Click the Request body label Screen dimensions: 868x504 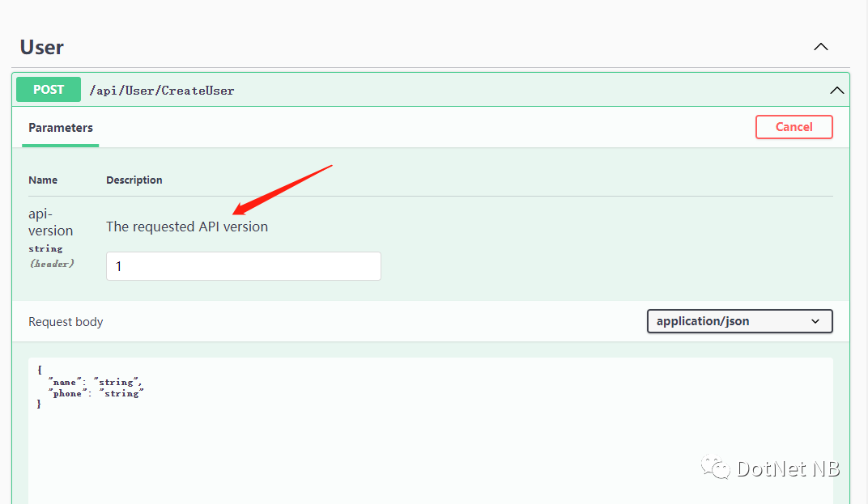pyautogui.click(x=66, y=322)
